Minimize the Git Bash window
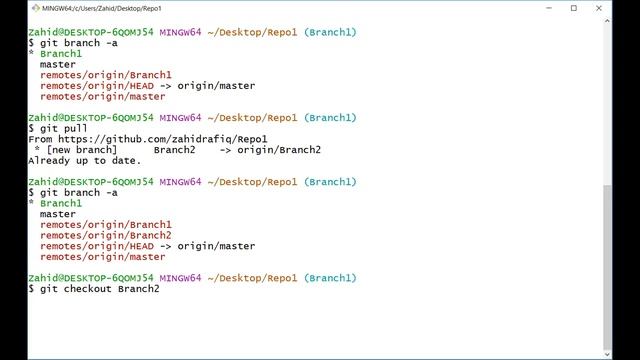Viewport: 640px width, 360px height. 549,8
